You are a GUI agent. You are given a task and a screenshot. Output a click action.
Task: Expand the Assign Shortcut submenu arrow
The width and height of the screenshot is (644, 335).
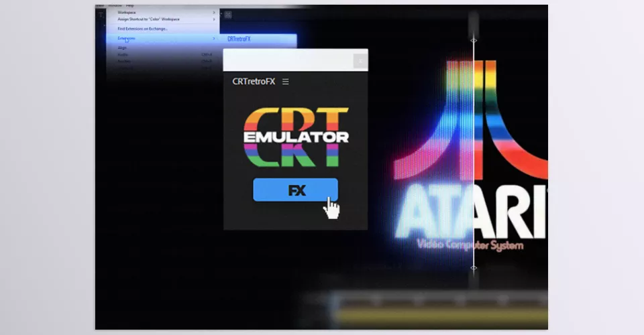[214, 19]
